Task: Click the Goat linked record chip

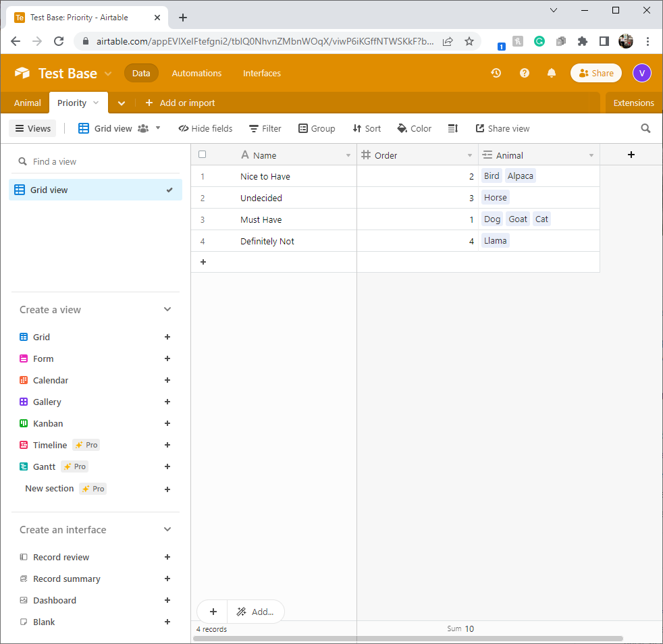Action: (518, 219)
